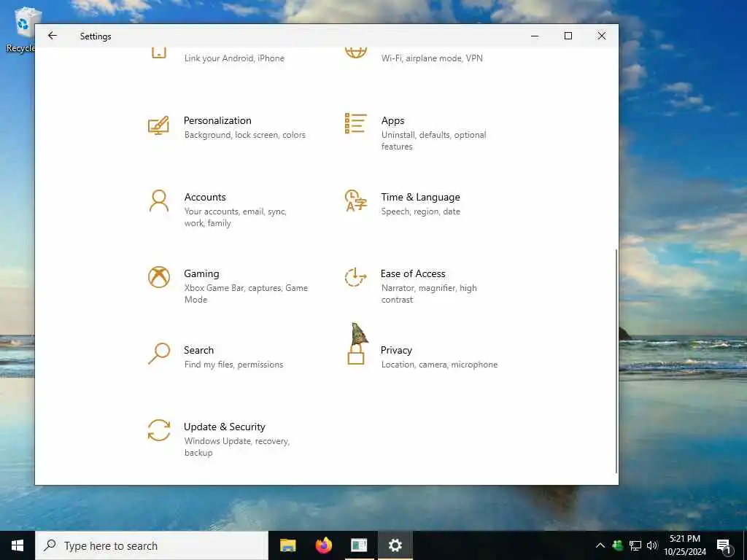Open the taskbar app next to Firefox

pos(359,545)
